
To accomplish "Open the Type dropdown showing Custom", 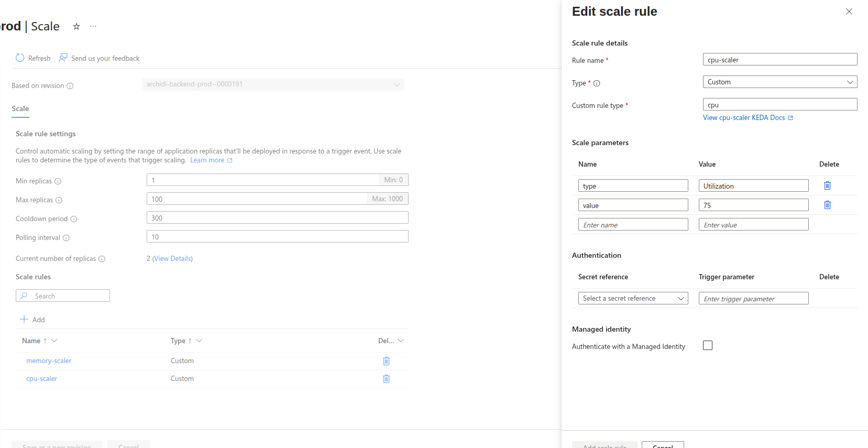I will coord(780,82).
